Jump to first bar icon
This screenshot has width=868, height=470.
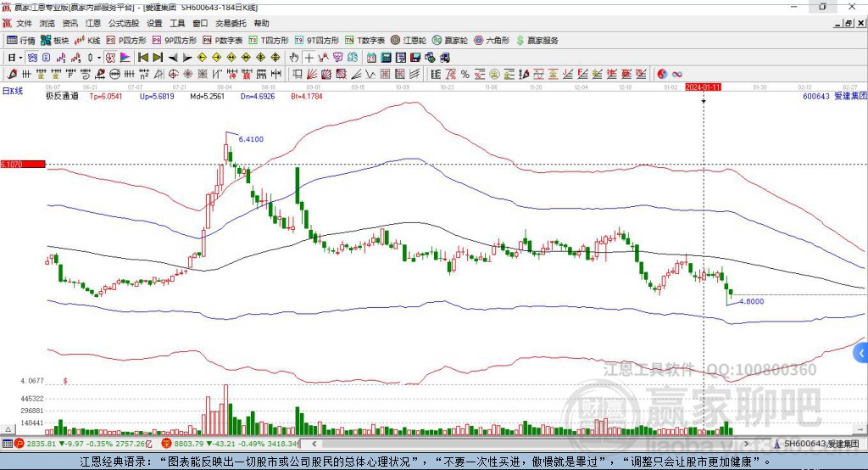[142, 58]
